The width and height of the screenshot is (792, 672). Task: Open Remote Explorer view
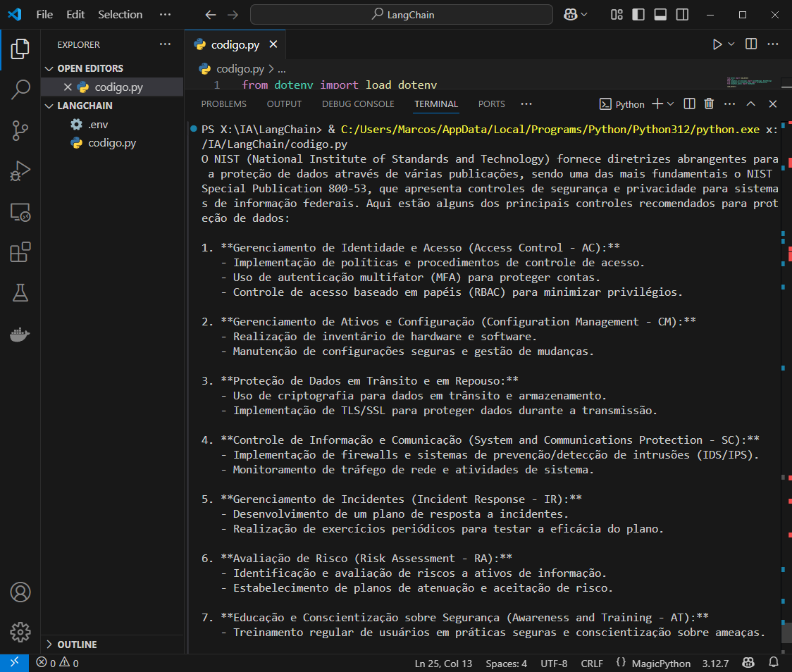[x=20, y=212]
